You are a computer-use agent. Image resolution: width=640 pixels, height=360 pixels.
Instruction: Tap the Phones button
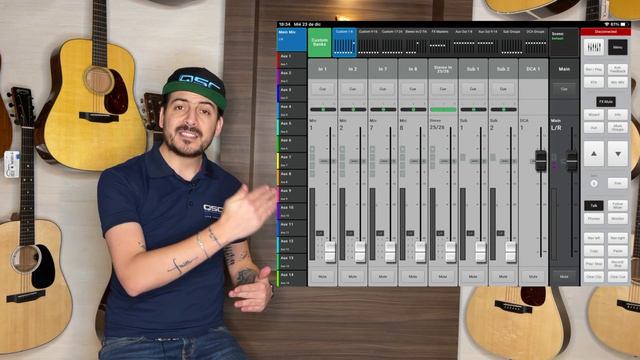593,218
